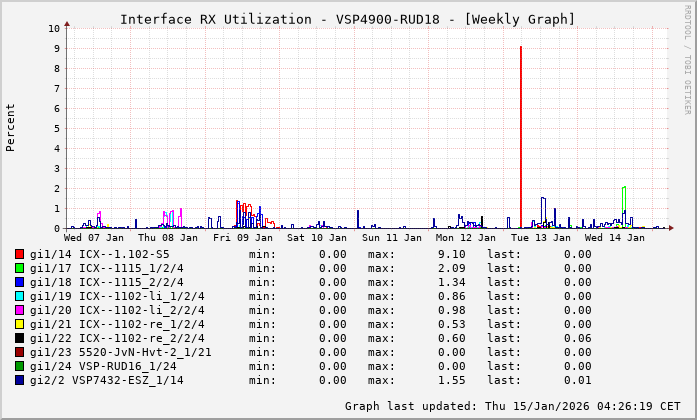Click the green gi1/17 legend swatch
Screen dimensions: 697x420
(x=20, y=268)
